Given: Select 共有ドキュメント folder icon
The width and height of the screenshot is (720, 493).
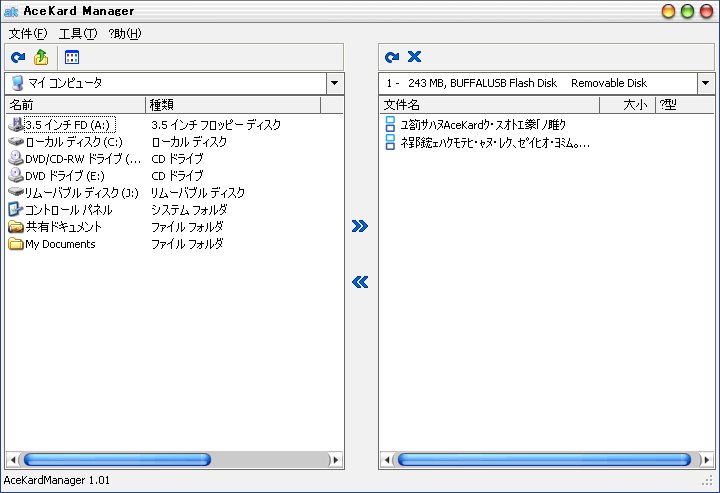Looking at the screenshot, I should [x=16, y=226].
